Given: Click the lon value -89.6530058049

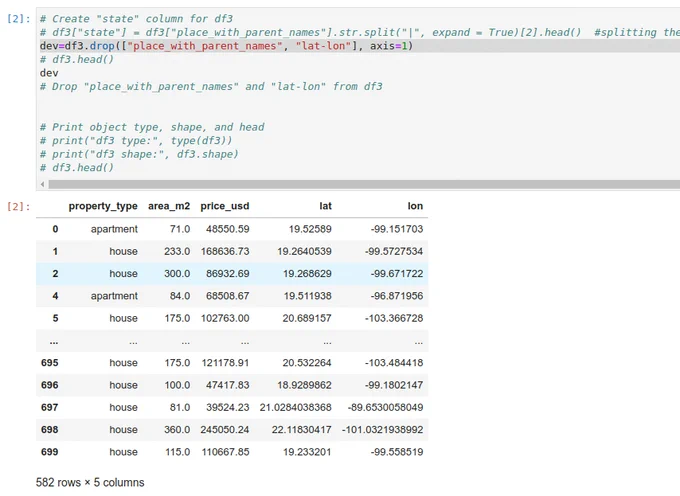Looking at the screenshot, I should [x=385, y=408].
